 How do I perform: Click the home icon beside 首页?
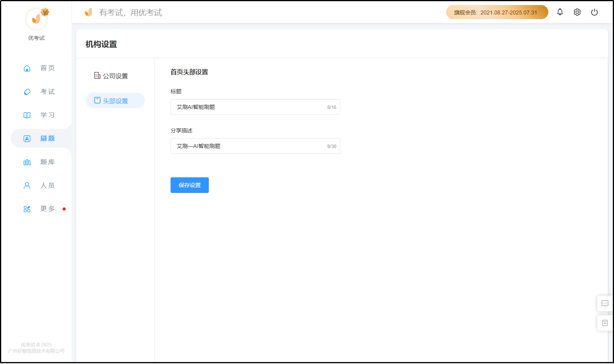pyautogui.click(x=27, y=68)
